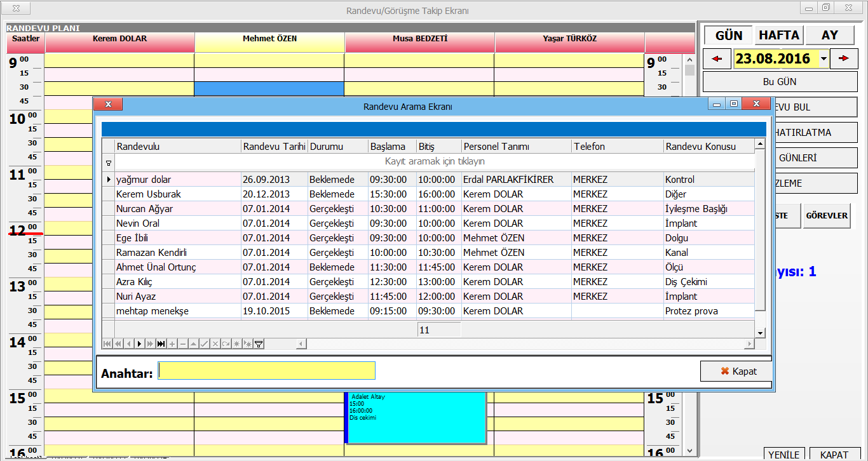The width and height of the screenshot is (868, 461).
Task: Select the Azra Kılıç row
Action: (x=428, y=282)
